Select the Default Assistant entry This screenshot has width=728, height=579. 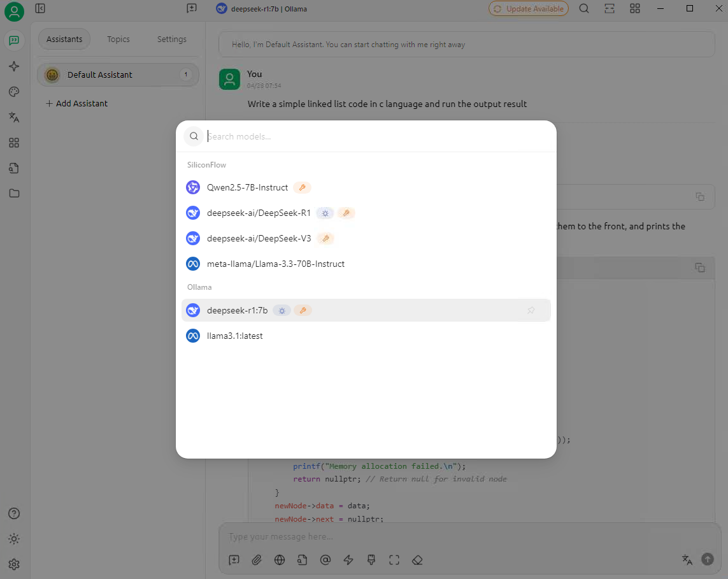(x=118, y=75)
